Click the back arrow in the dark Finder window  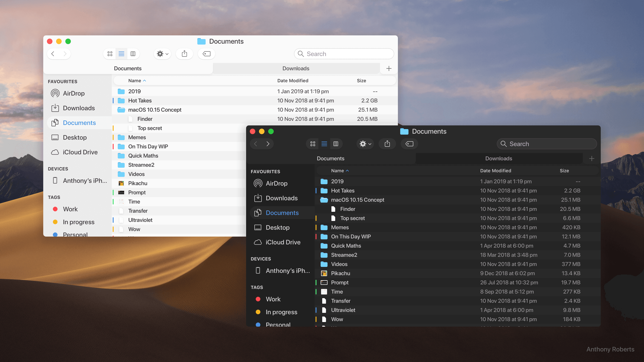256,144
